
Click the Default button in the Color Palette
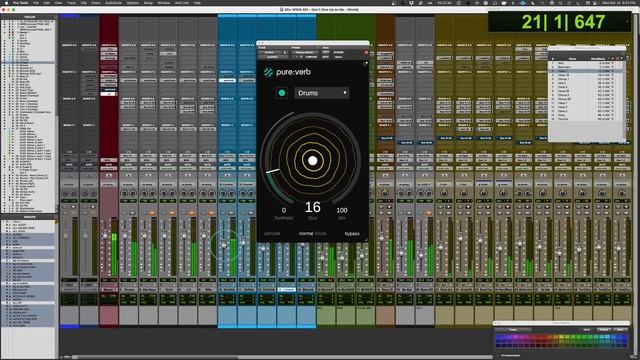[604, 330]
